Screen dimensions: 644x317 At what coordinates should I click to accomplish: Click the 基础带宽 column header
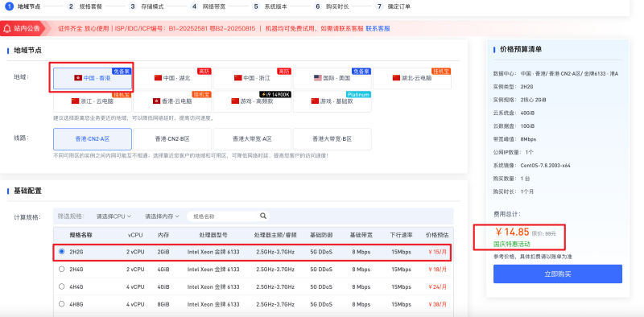pos(361,235)
